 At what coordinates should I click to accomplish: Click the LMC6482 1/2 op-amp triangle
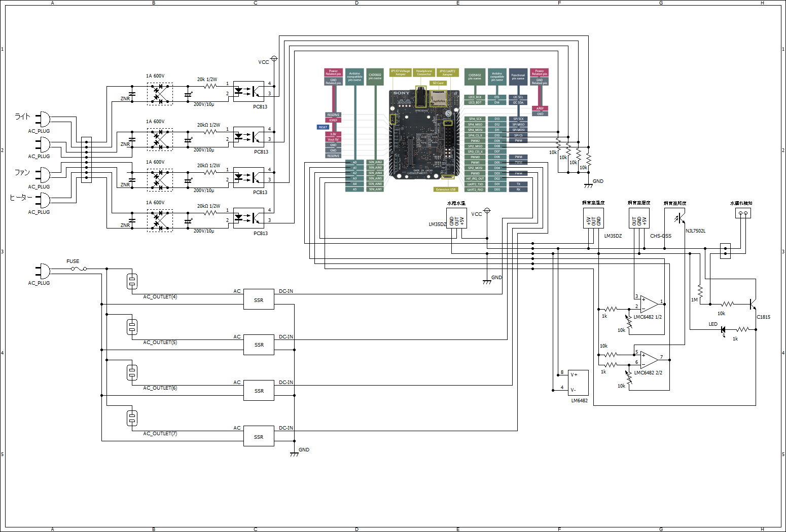pyautogui.click(x=649, y=304)
